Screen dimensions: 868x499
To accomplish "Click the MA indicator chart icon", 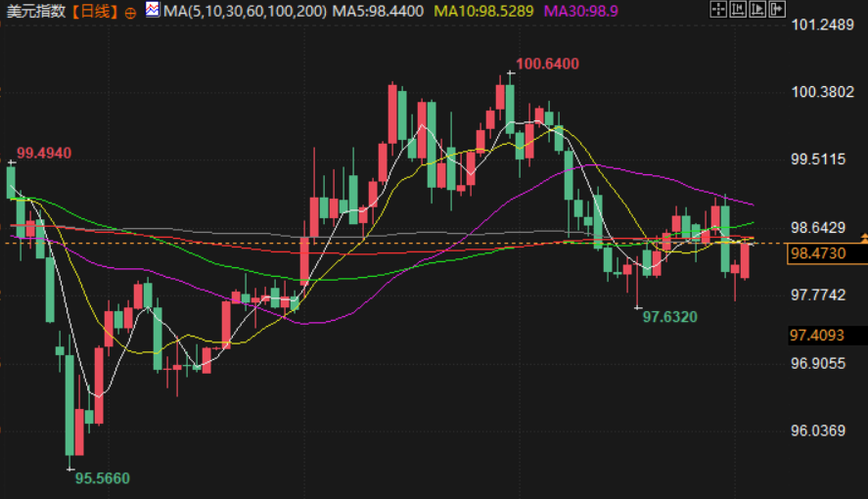I will coord(153,10).
